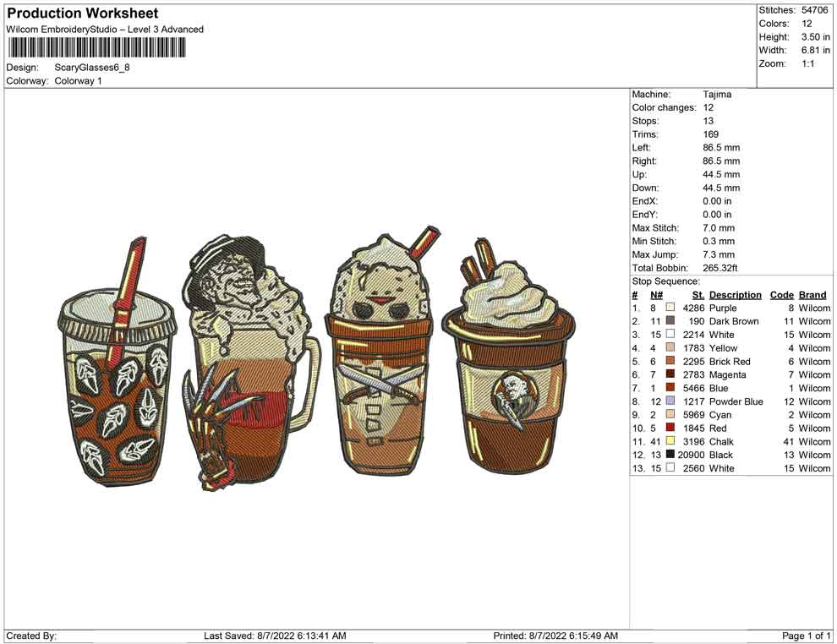This screenshot has width=837, height=644.
Task: Click the Width value 6.81 in
Action: pos(816,50)
